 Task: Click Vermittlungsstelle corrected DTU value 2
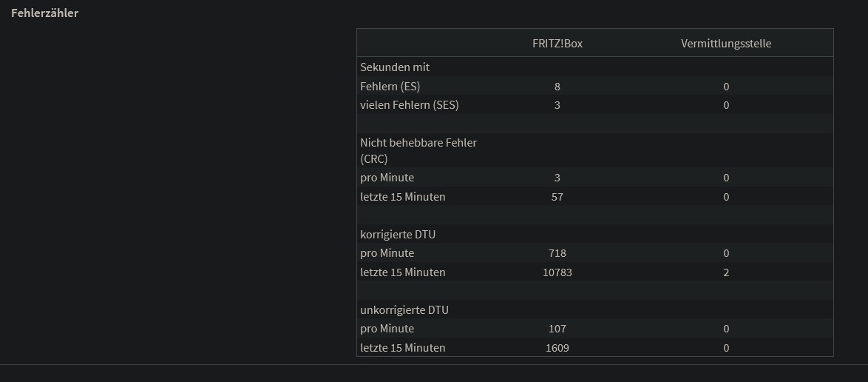pyautogui.click(x=726, y=272)
